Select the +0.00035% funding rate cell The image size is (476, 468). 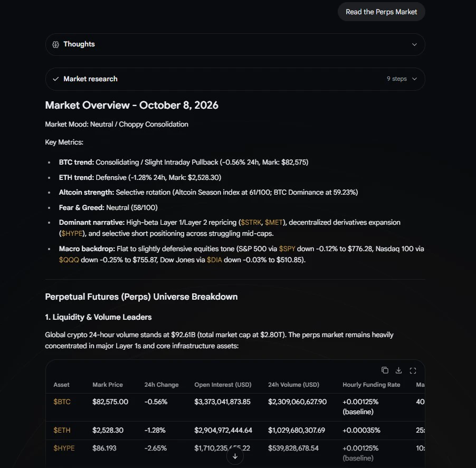[361, 431]
